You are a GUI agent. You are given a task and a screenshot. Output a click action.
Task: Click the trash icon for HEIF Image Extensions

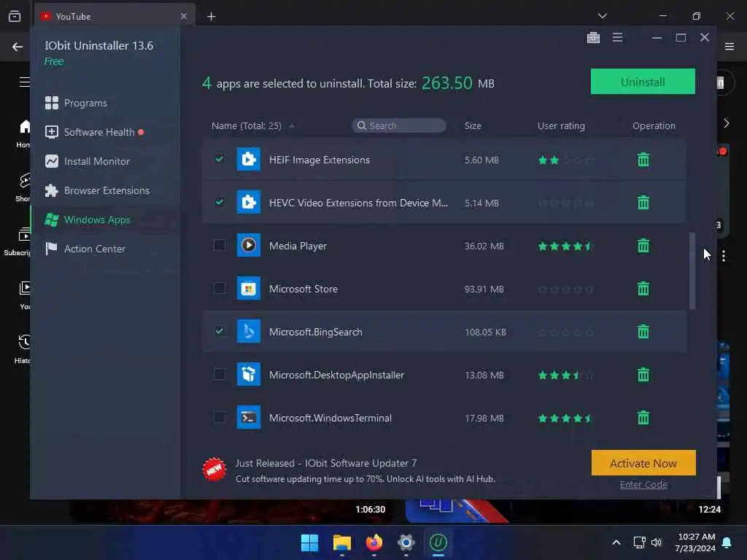[643, 160]
